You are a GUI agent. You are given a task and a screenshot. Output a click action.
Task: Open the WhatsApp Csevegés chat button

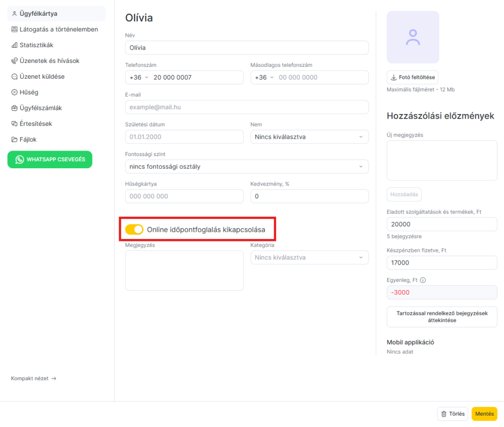[50, 159]
